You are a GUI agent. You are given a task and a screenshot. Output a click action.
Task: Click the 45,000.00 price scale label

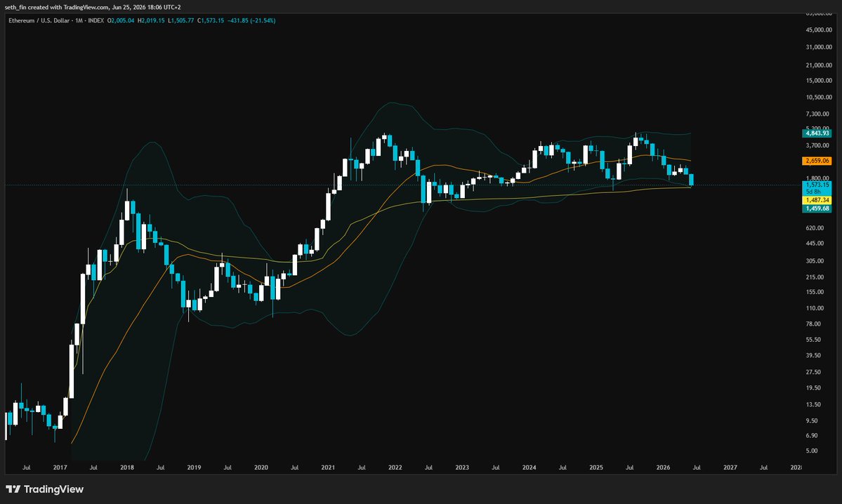819,30
